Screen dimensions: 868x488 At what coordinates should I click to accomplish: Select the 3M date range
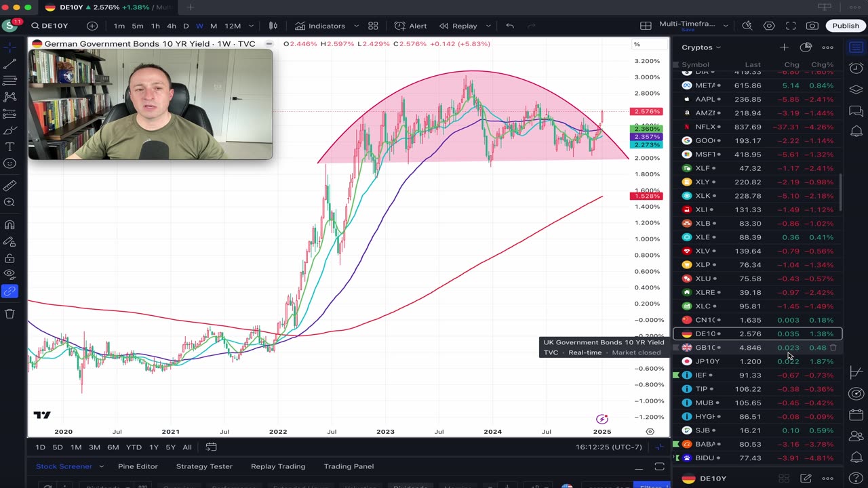point(94,447)
